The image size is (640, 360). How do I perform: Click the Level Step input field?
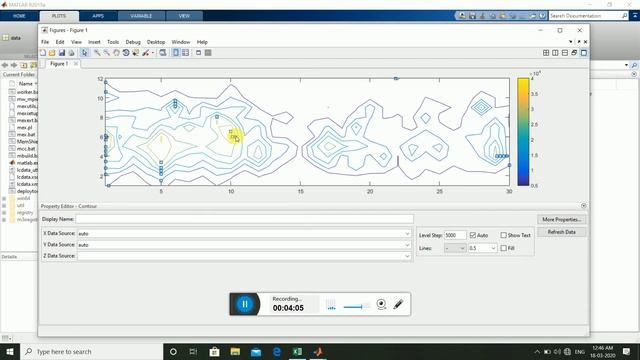[455, 235]
